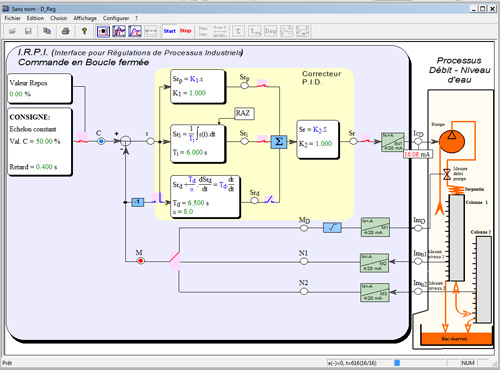Click the Open file toolbar icon
Viewport: 500px width, 370px height.
(13, 31)
